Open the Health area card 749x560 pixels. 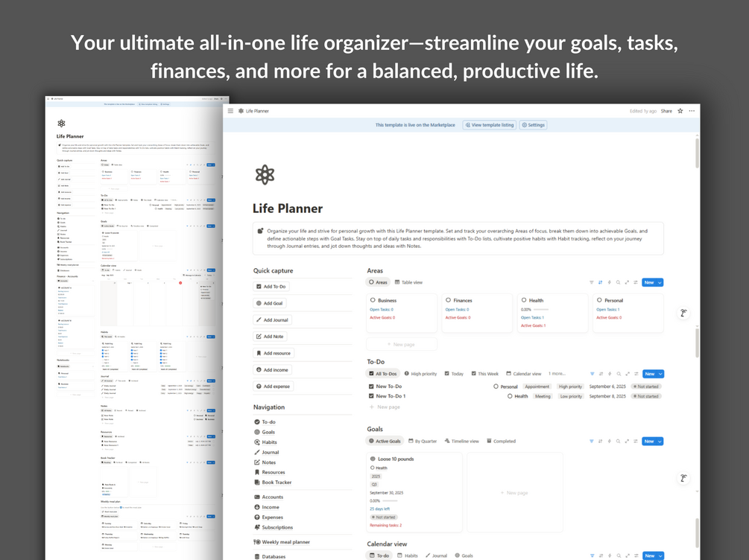click(553, 313)
